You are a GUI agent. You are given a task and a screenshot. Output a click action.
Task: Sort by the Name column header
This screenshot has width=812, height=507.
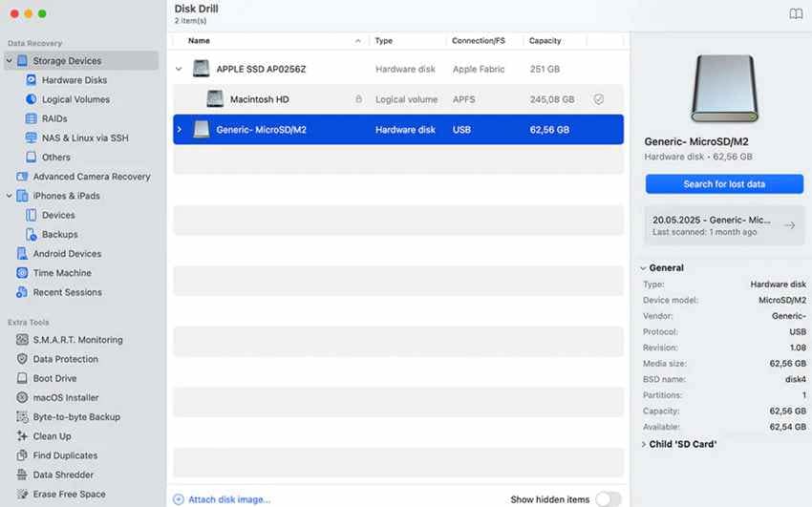(x=199, y=41)
